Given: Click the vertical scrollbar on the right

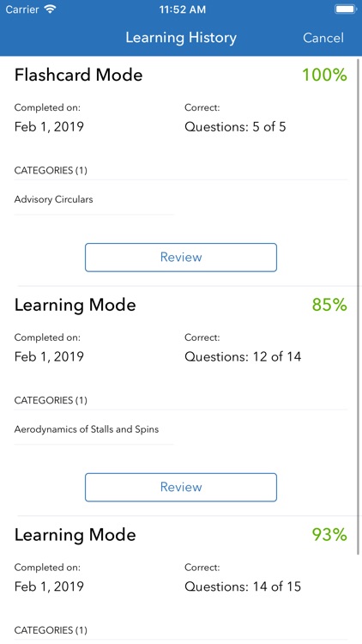Looking at the screenshot, I should click(359, 306).
